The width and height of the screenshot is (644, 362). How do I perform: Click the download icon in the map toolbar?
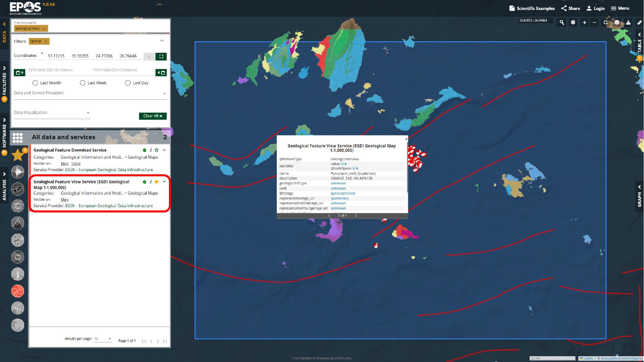629,23
